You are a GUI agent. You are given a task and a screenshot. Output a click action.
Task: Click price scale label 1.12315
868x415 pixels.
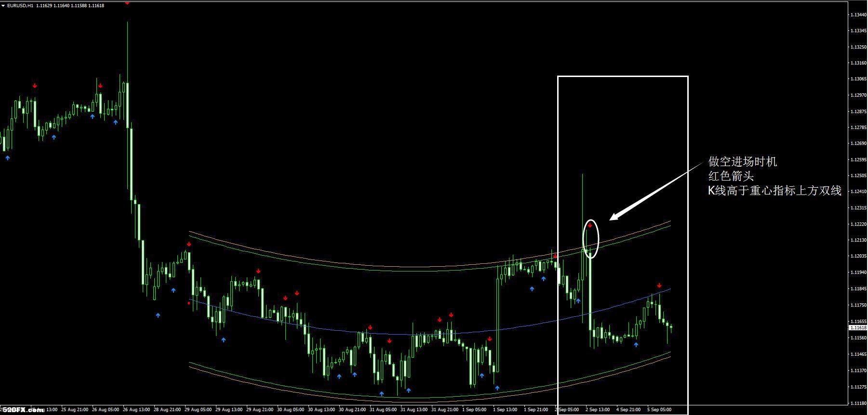858,208
